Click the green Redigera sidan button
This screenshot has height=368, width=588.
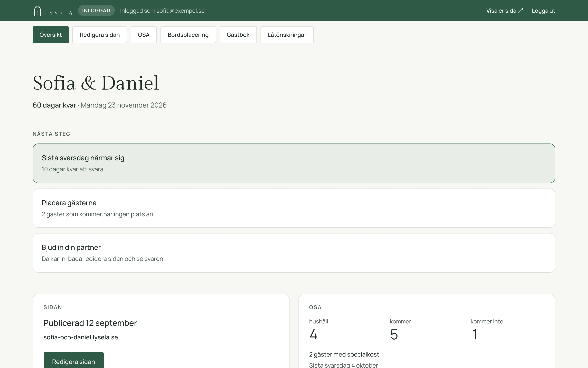(x=74, y=360)
